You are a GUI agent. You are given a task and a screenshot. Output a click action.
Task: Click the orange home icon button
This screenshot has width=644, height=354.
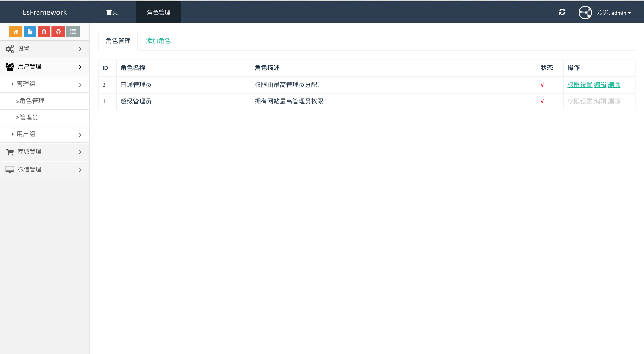point(16,32)
